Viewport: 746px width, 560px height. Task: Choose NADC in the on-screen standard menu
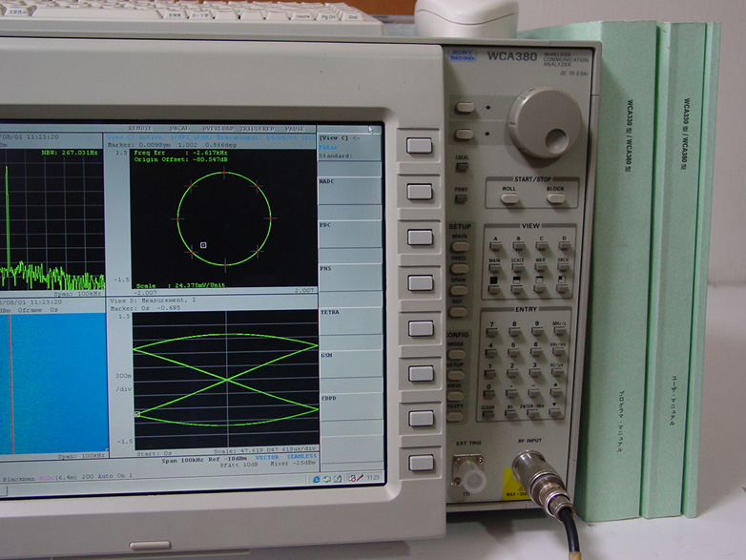coord(350,191)
